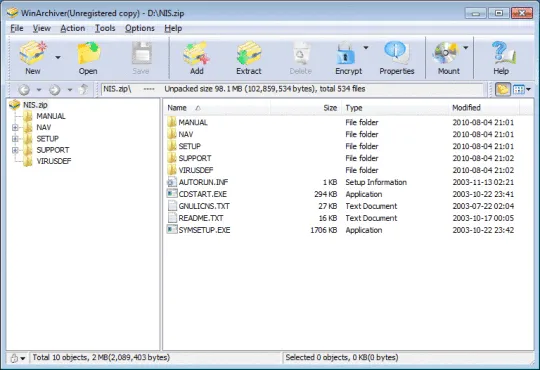This screenshot has height=370, width=540.
Task: Open the view mode dropdown arrow
Action: pos(529,90)
